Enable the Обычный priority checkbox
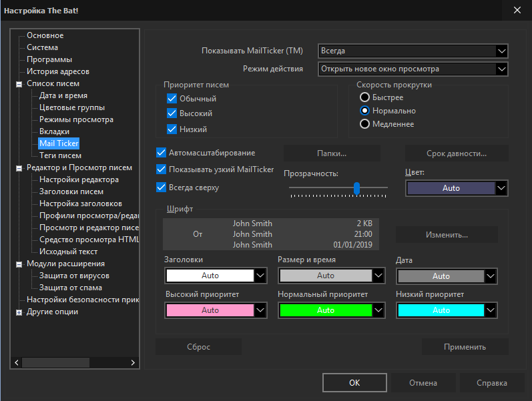This screenshot has width=532, height=401. pyautogui.click(x=172, y=98)
